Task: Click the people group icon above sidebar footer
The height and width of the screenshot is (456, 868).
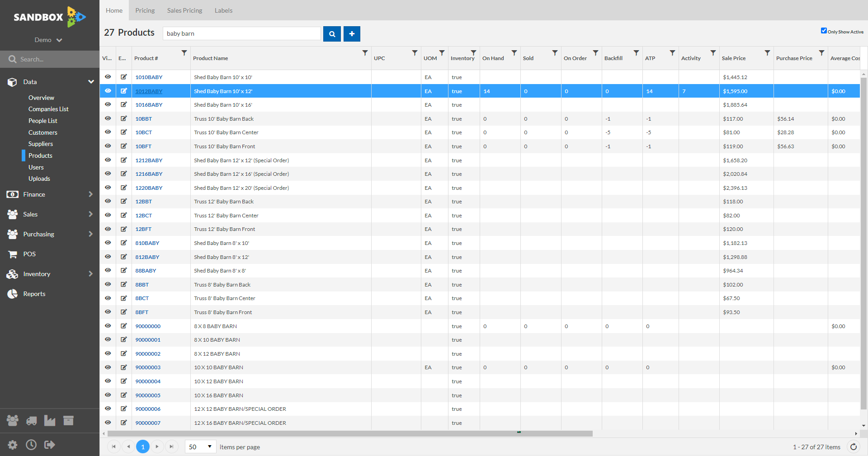Action: (13, 421)
